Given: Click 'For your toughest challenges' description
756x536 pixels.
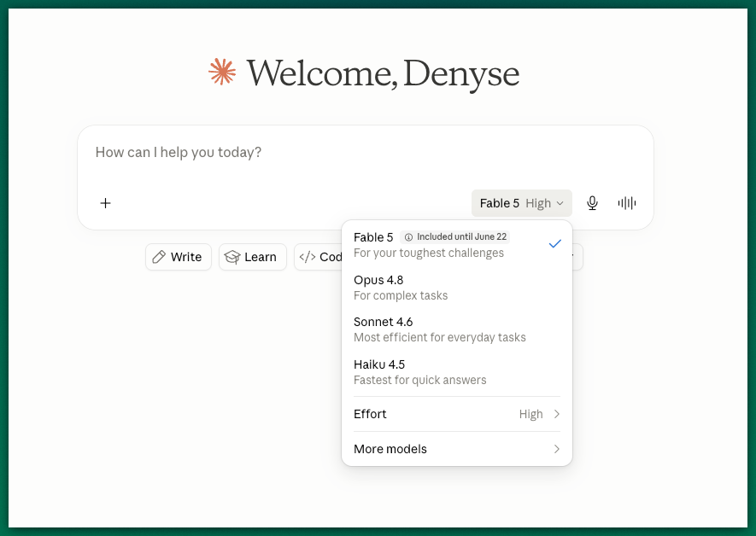Looking at the screenshot, I should pyautogui.click(x=429, y=253).
